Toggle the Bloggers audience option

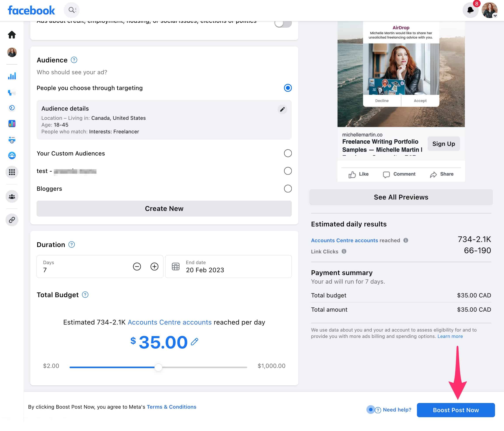click(x=287, y=189)
